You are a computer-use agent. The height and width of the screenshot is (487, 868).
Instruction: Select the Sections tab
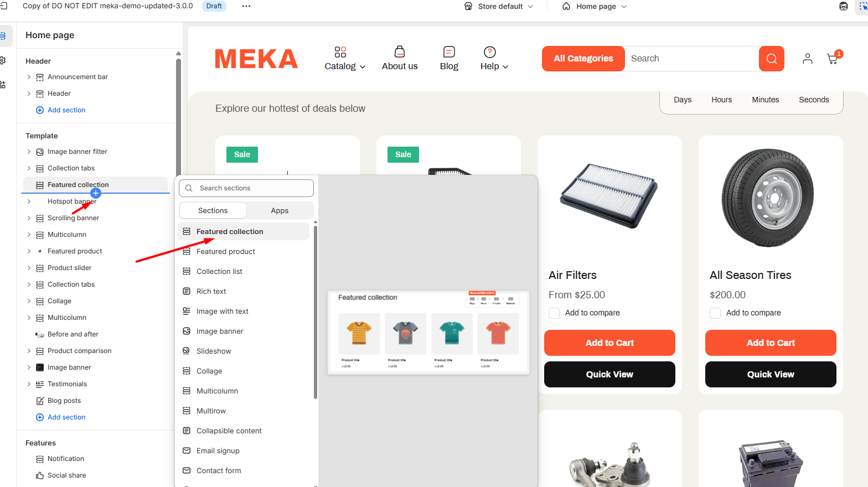coord(213,211)
